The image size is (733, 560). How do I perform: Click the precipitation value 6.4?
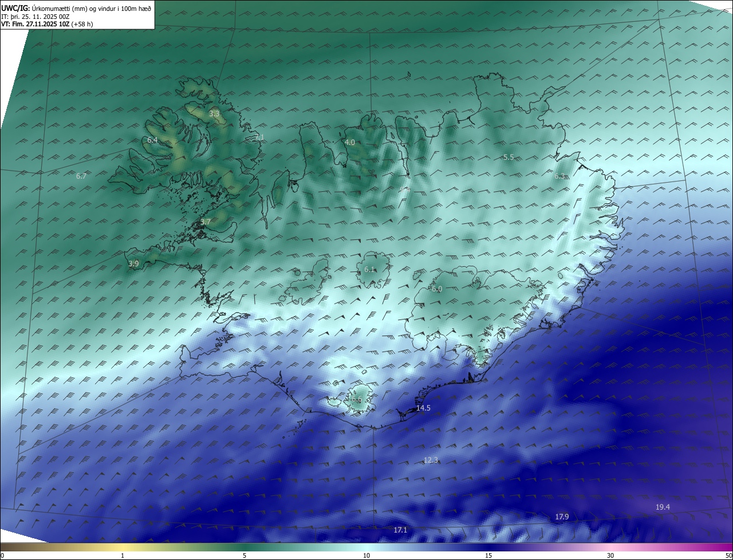pyautogui.click(x=152, y=140)
